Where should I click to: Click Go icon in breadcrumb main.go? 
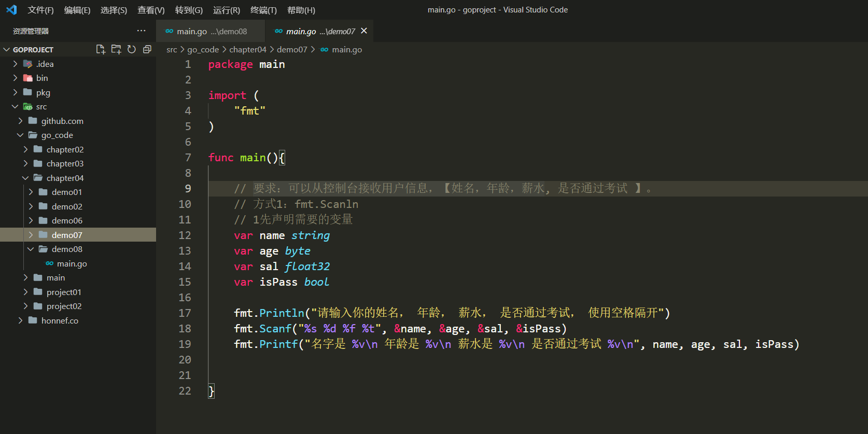tap(325, 50)
